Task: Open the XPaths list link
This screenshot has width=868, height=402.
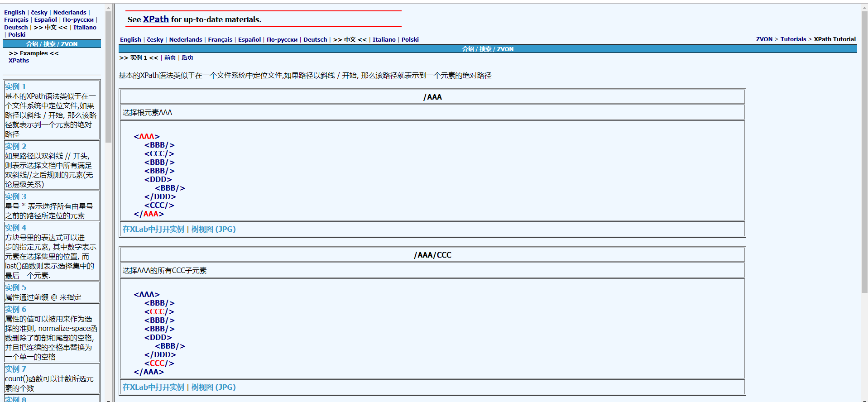Action: [19, 60]
